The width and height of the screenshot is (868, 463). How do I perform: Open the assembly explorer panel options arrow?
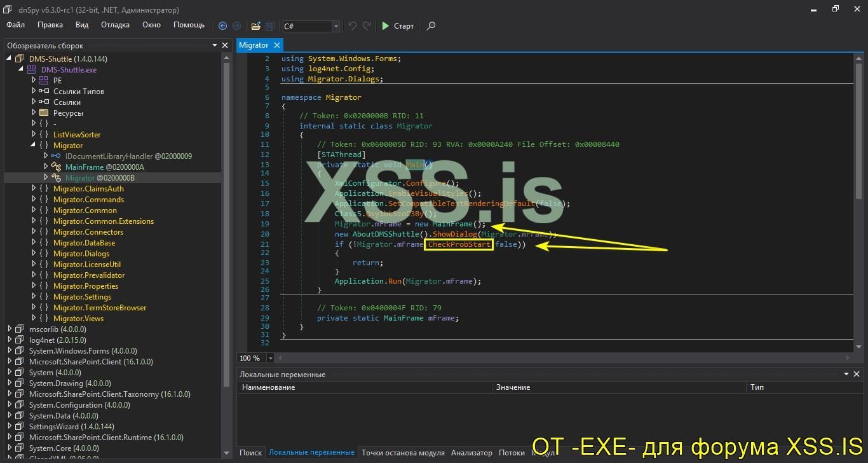pos(215,45)
